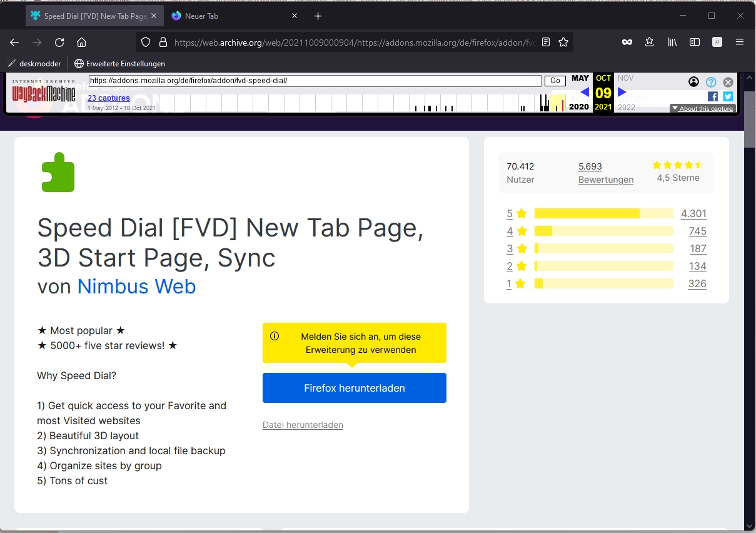The height and width of the screenshot is (533, 756).
Task: Close the Wayback Machine toolbar
Action: pos(728,82)
